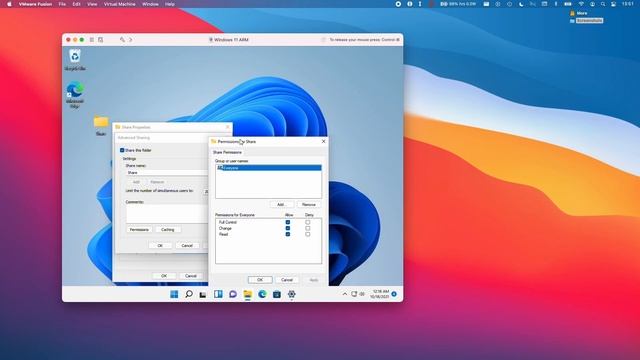Open the Virtual Machine menu
The width and height of the screenshot is (640, 360).
pyautogui.click(x=120, y=4)
